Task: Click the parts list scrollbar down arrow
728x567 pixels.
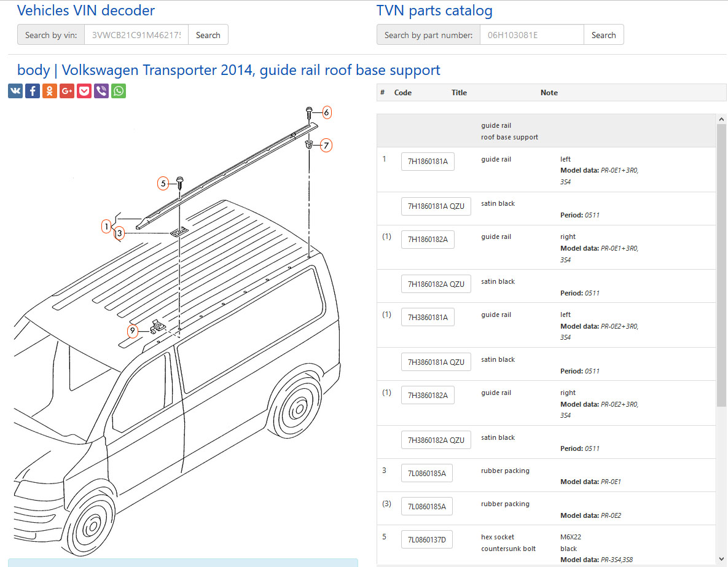Action: point(721,559)
